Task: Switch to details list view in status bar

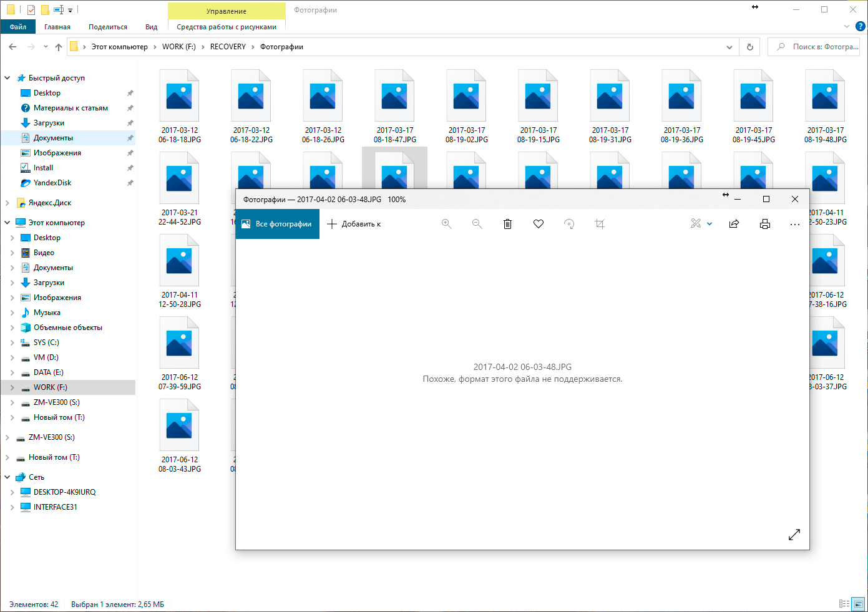Action: pos(844,604)
